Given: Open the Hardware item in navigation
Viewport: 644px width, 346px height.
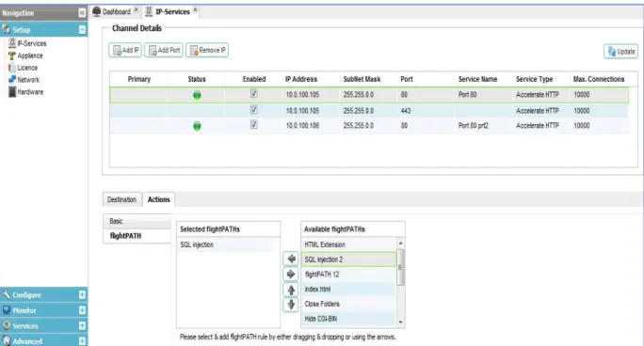Looking at the screenshot, I should coord(29,92).
